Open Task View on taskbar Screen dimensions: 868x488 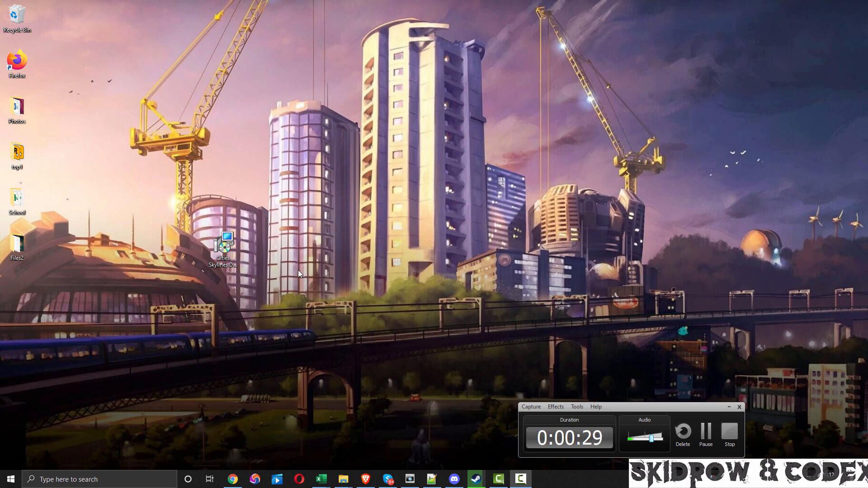coord(210,479)
